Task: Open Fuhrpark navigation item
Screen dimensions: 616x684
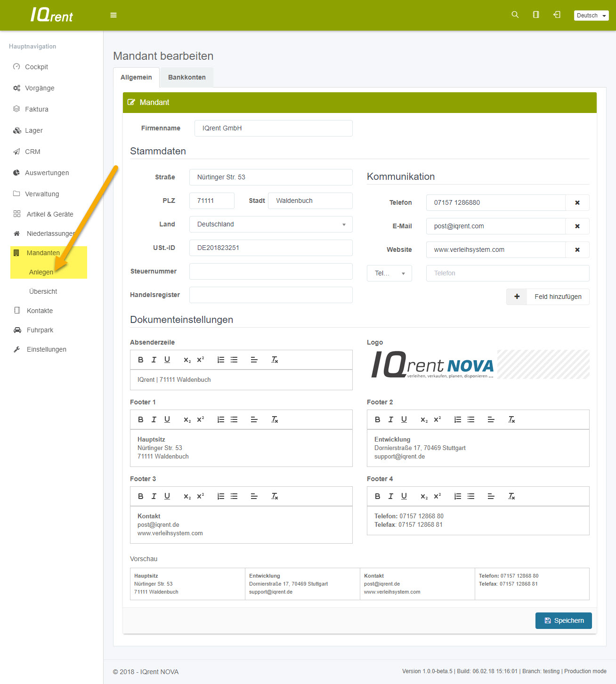Action: coord(40,330)
